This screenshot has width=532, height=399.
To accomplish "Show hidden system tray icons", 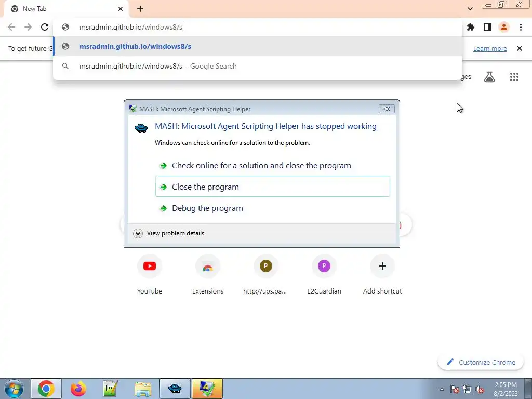I will coord(442,389).
